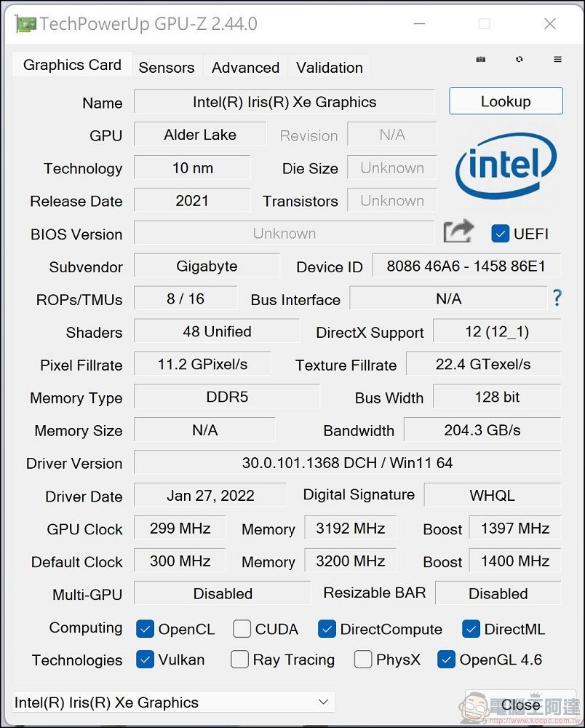Click the Digital Signature field showing WHQL
The width and height of the screenshot is (585, 728).
(x=492, y=495)
